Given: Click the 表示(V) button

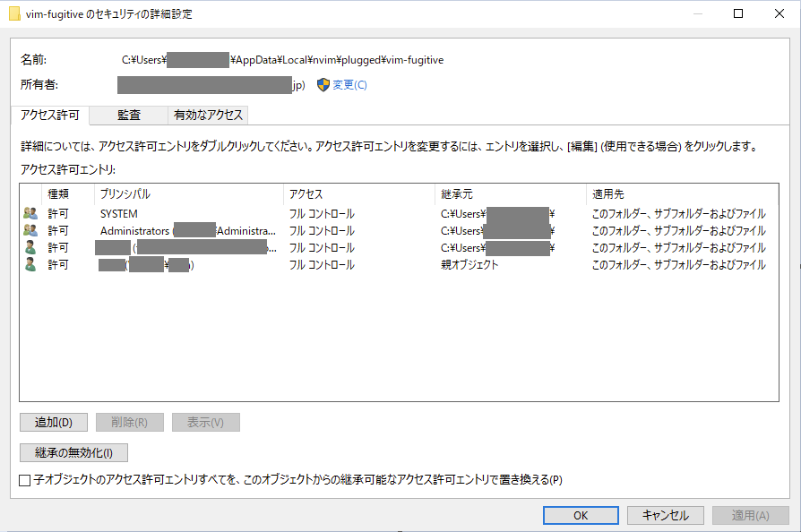Looking at the screenshot, I should click(x=206, y=422).
